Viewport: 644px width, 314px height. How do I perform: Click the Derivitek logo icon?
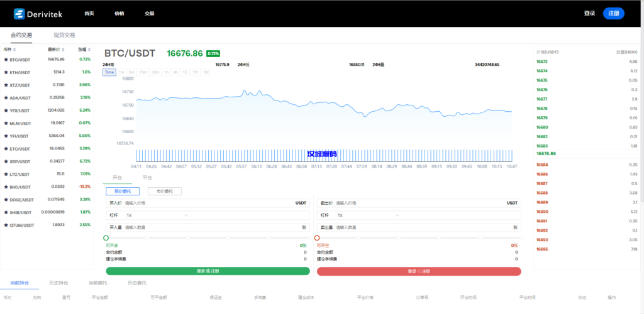(18, 13)
